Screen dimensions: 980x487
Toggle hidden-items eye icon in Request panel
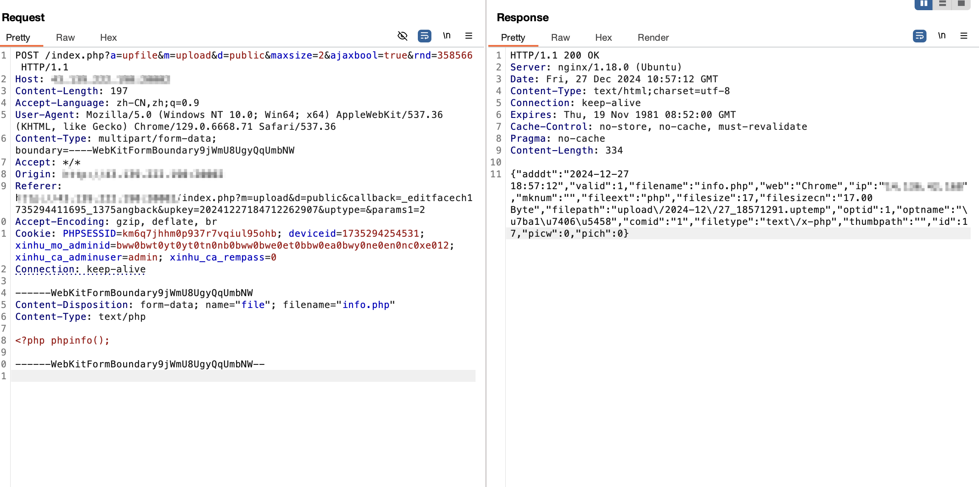[x=402, y=36]
